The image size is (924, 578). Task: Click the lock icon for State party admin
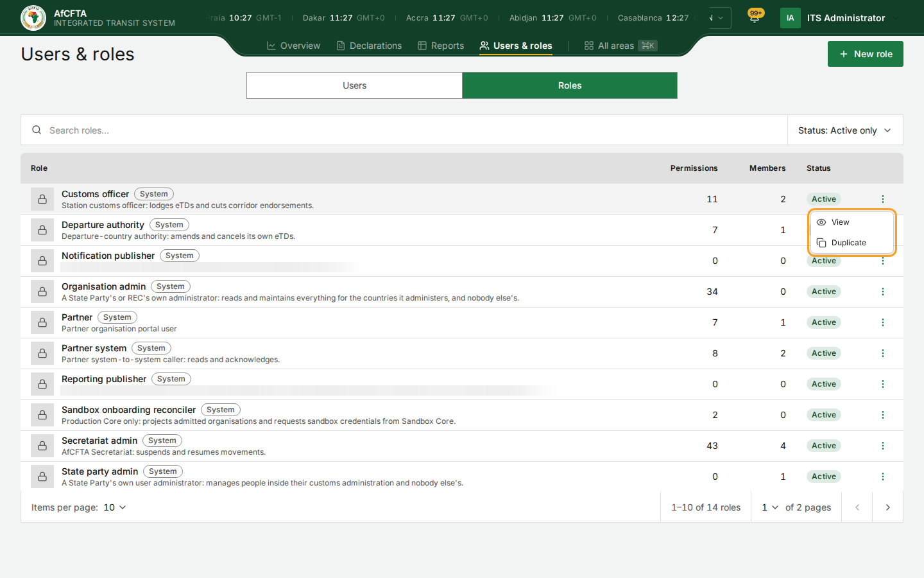click(x=42, y=477)
